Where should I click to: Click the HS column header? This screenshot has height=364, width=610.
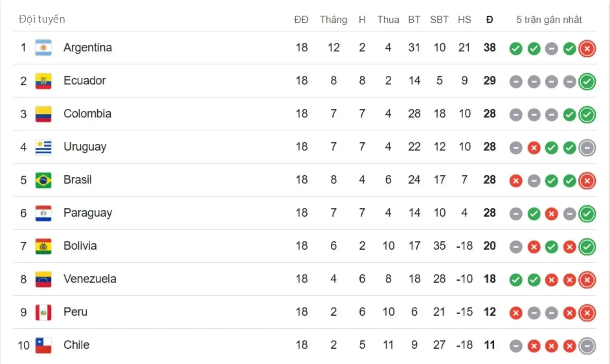pos(464,20)
